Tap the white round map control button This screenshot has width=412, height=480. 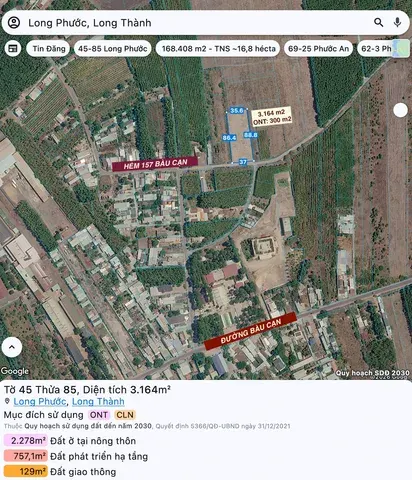click(x=400, y=110)
